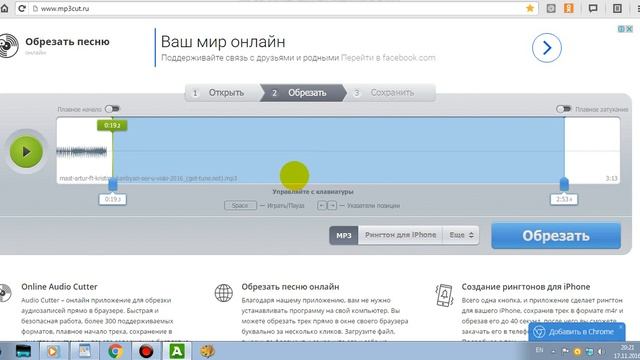640x360 pixels.
Task: Click the big blue Обрезать button
Action: [x=556, y=236]
